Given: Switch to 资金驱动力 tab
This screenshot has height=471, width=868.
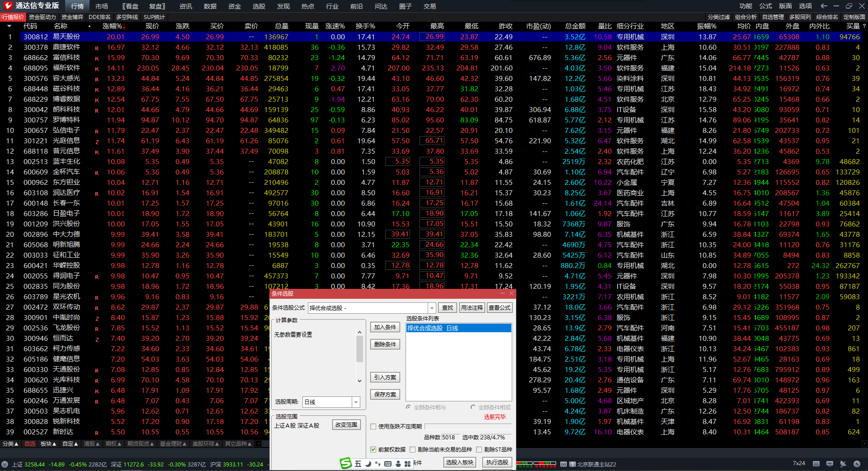Looking at the screenshot, I should (42, 17).
